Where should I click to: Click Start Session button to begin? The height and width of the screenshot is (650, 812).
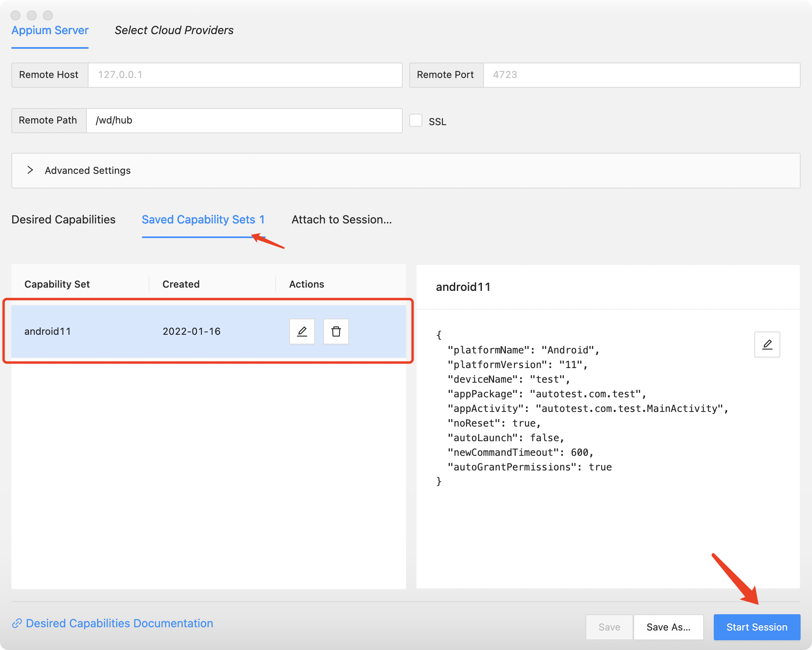click(756, 626)
